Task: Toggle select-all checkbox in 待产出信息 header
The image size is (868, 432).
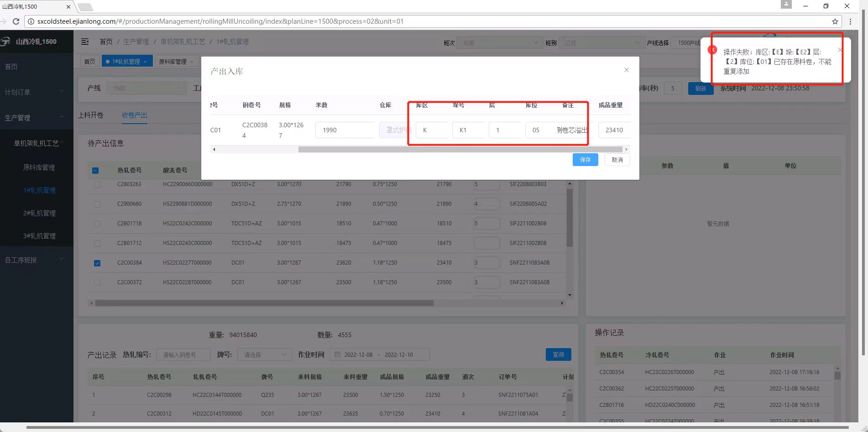Action: [x=95, y=171]
